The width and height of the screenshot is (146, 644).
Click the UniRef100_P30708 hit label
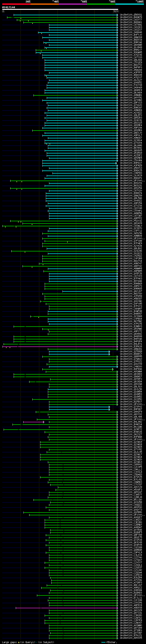coord(131,85)
